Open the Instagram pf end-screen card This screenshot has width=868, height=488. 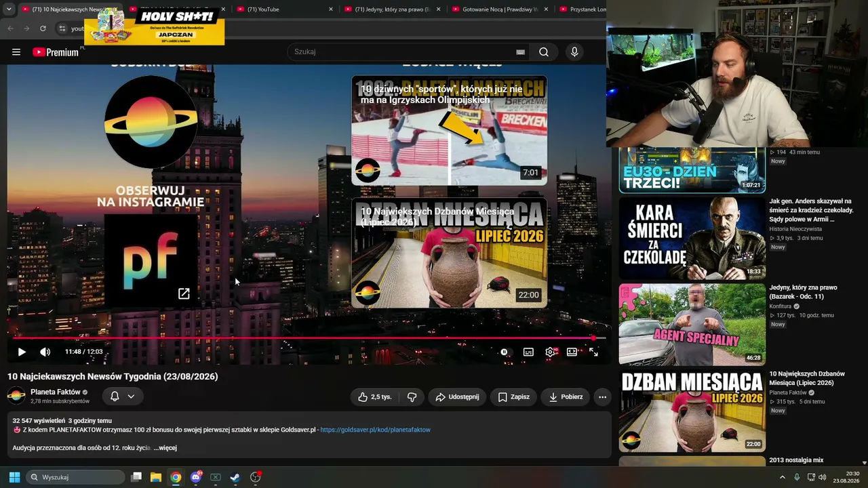click(151, 261)
